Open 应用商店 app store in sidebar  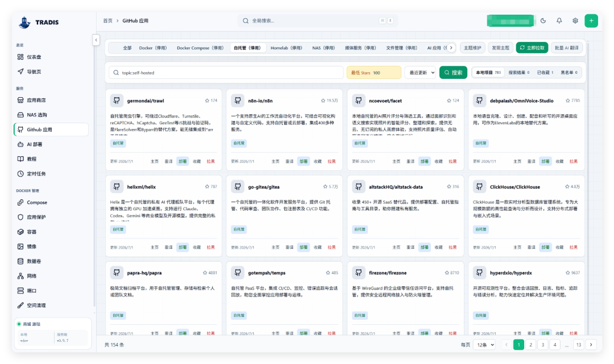[51, 100]
